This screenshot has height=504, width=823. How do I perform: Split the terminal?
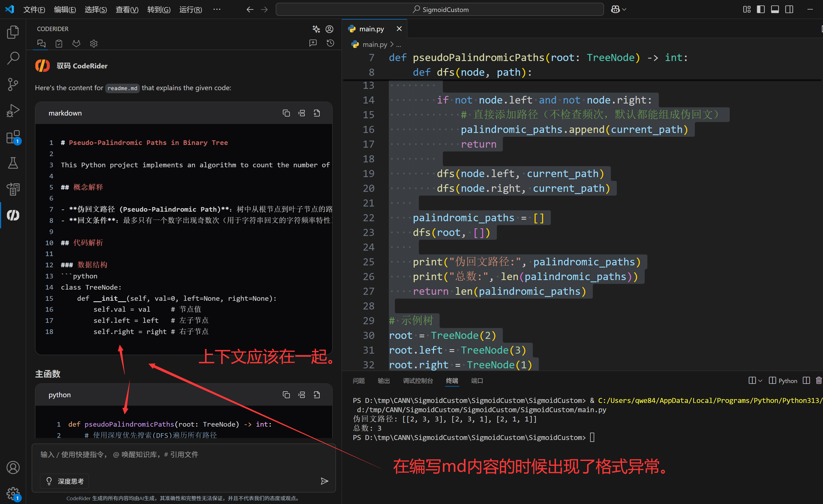(x=806, y=381)
